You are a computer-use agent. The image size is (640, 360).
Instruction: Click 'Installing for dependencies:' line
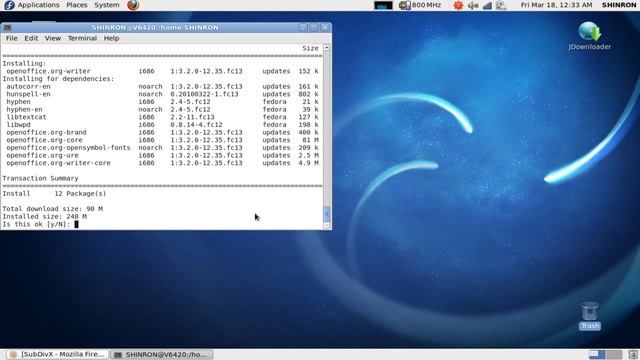[x=58, y=79]
